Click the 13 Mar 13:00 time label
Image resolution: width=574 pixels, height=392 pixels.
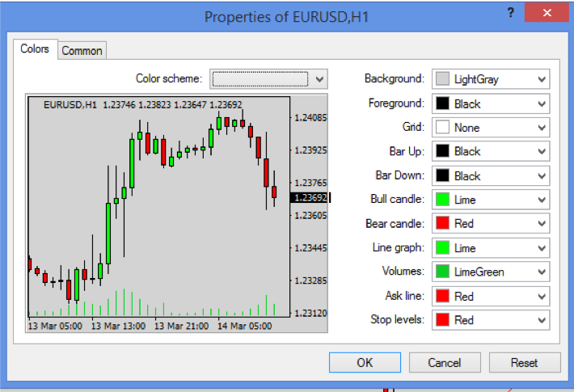pos(118,326)
